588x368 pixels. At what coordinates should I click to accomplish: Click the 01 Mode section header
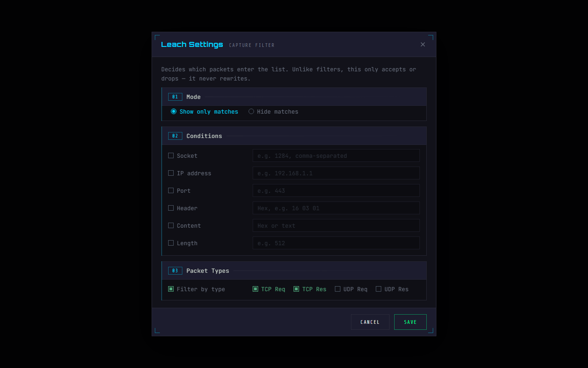[294, 97]
